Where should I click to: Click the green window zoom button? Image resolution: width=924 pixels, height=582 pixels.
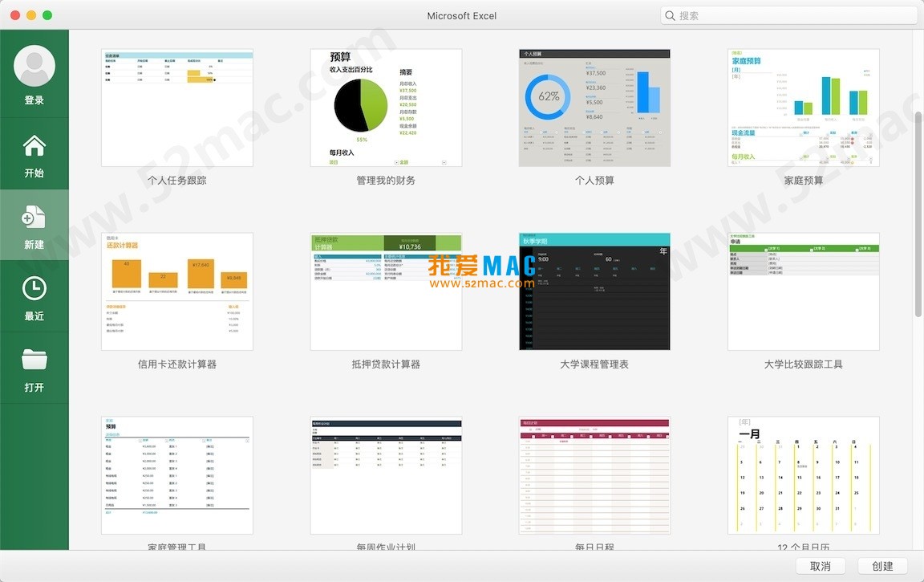[x=47, y=15]
